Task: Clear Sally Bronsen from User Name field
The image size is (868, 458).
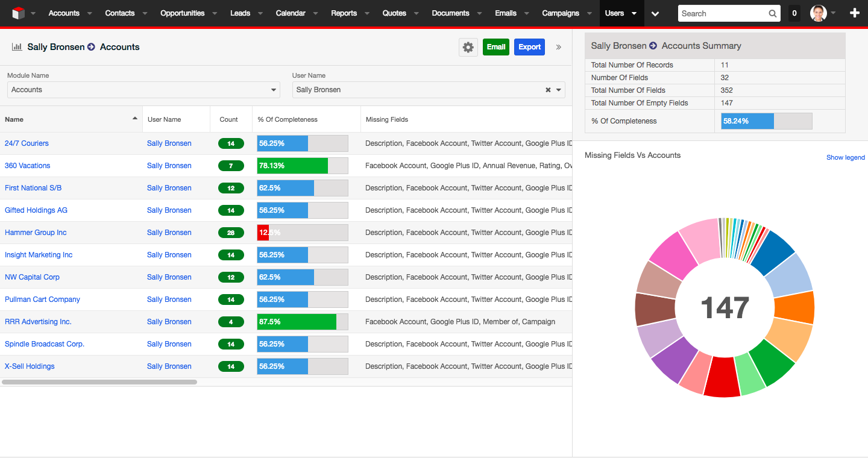Action: 548,90
